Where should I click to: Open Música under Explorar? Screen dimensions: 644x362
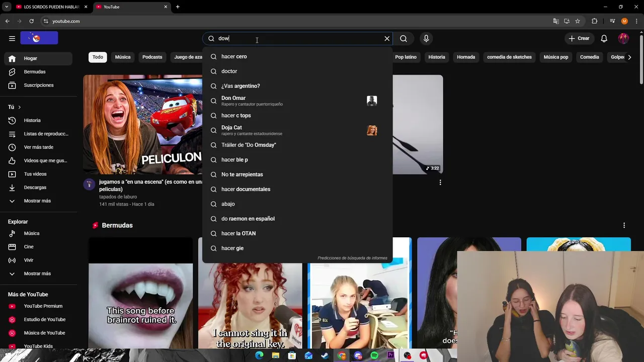pyautogui.click(x=38, y=233)
